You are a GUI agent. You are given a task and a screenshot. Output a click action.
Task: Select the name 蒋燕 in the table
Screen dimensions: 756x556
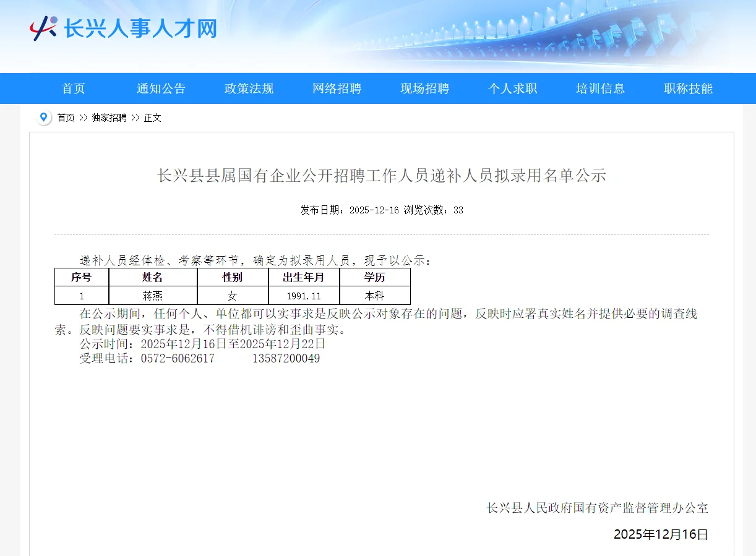coord(152,296)
